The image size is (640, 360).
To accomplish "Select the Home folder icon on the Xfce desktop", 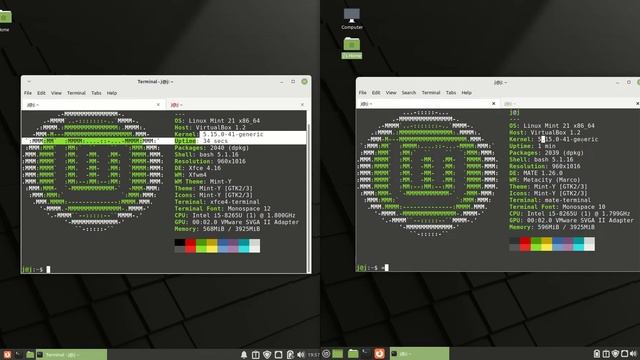I will [5, 20].
